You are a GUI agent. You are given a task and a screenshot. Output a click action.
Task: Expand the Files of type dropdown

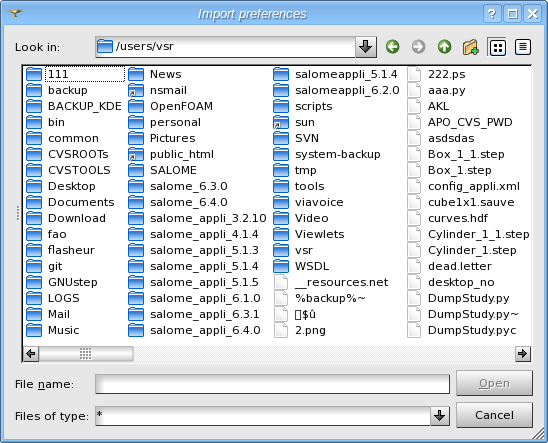tap(439, 416)
